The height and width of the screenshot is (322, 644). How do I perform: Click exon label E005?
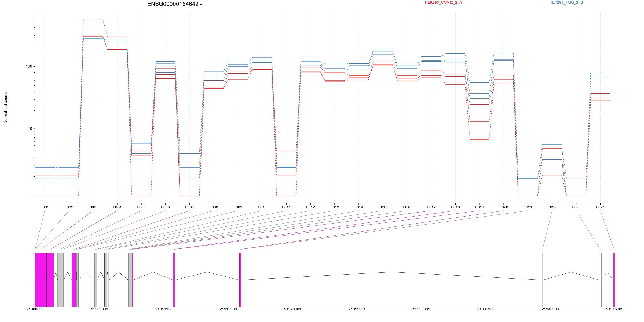pyautogui.click(x=141, y=207)
